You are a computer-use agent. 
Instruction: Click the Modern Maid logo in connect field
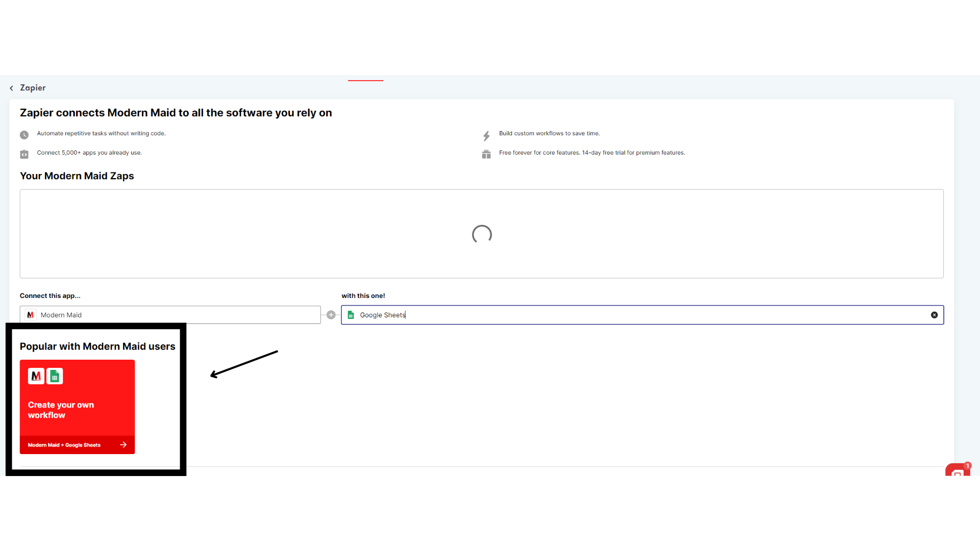[x=31, y=315]
